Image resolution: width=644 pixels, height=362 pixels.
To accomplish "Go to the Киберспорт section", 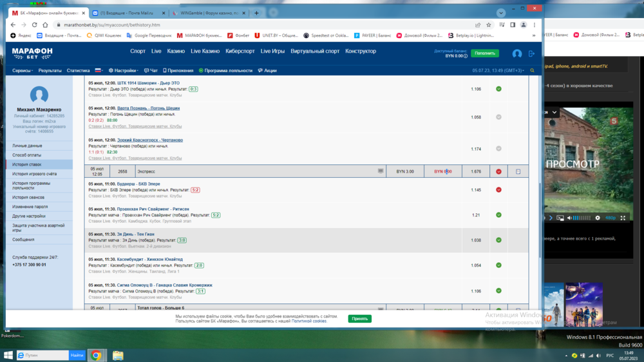I will [x=240, y=52].
